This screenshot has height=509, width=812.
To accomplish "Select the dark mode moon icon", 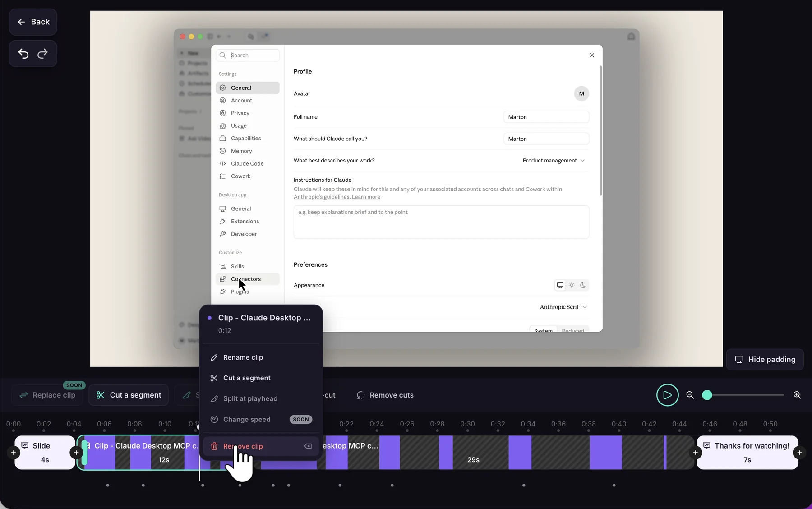I will point(583,285).
